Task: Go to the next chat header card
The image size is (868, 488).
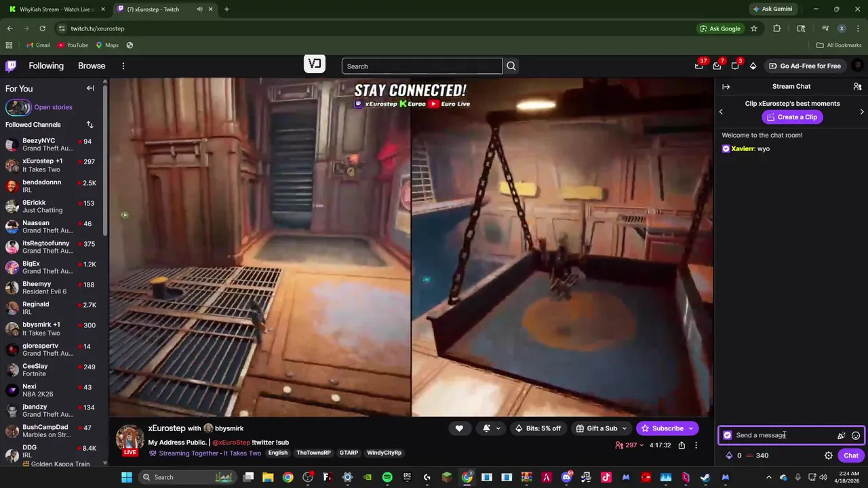Action: tap(862, 111)
